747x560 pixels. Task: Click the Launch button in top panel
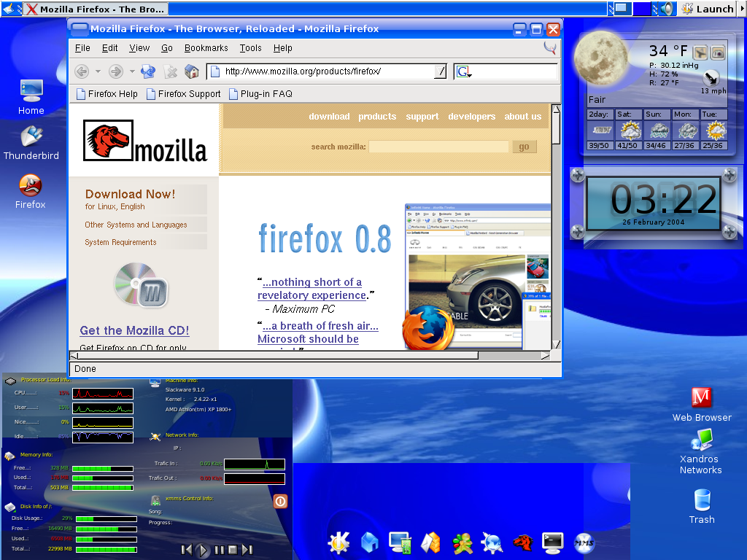point(708,9)
